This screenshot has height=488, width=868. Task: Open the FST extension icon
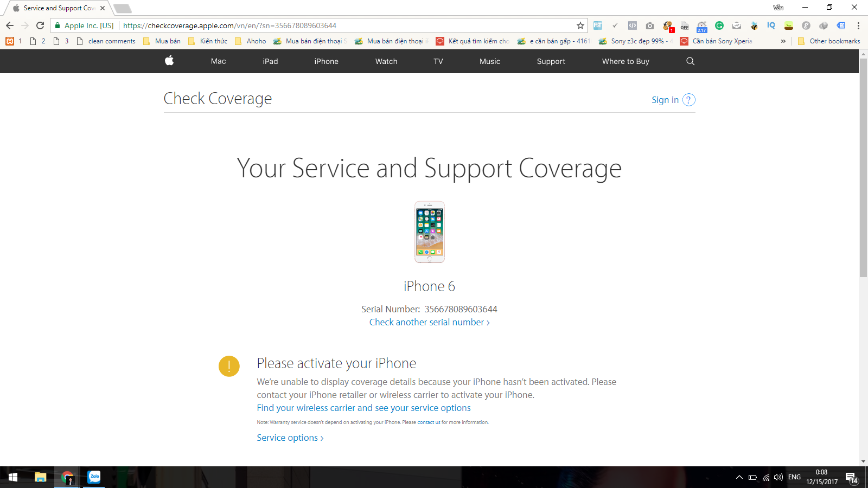coord(598,25)
